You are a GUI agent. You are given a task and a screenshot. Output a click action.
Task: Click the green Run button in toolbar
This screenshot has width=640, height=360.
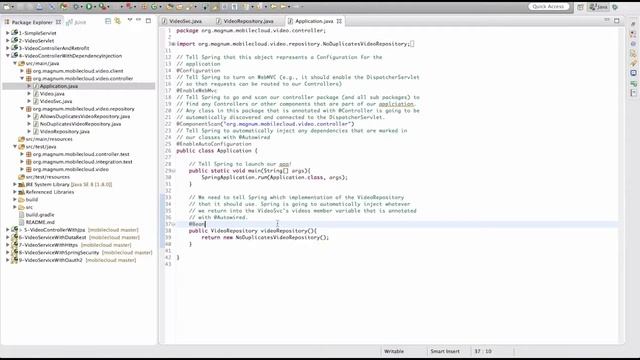89,7
